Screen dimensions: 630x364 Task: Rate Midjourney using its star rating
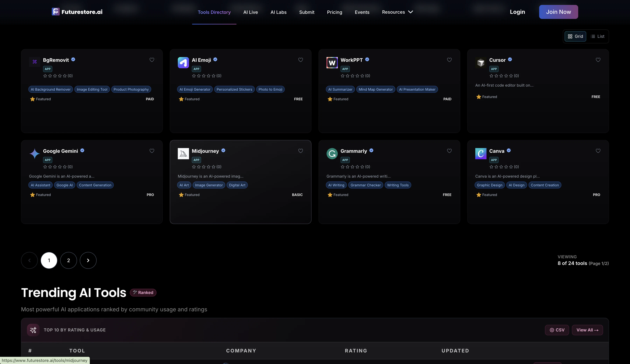click(204, 167)
